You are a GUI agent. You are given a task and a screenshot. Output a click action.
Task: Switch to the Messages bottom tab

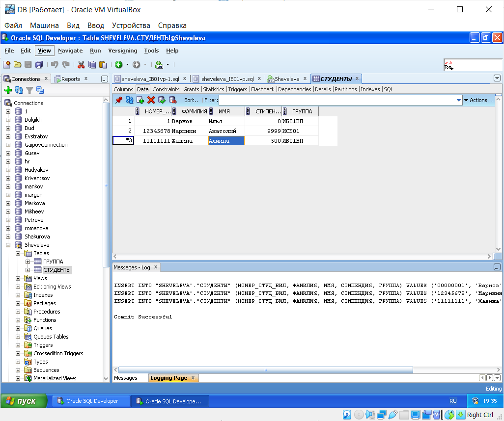pyautogui.click(x=126, y=378)
